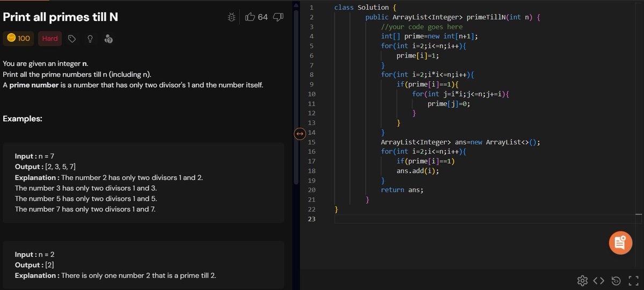Click 'class Solution {' on line 1

(x=365, y=8)
